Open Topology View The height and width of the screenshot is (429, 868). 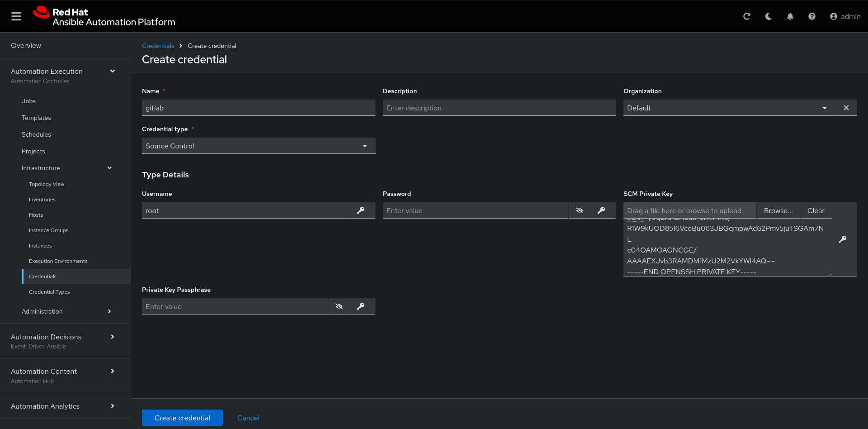point(47,184)
